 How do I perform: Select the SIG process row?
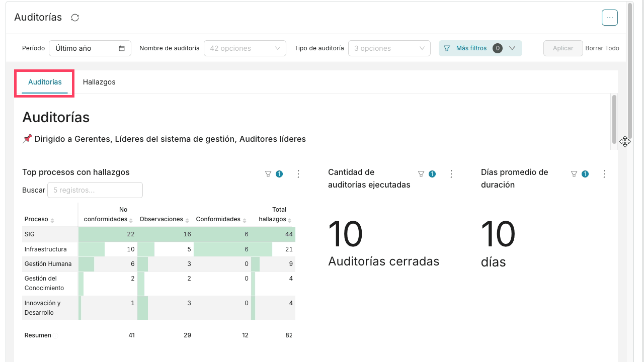coord(158,234)
